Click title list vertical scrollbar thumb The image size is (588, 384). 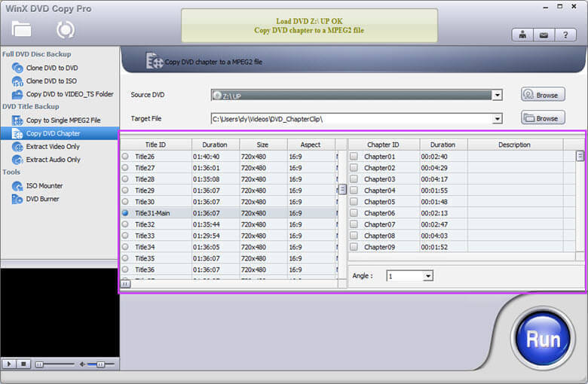click(342, 189)
